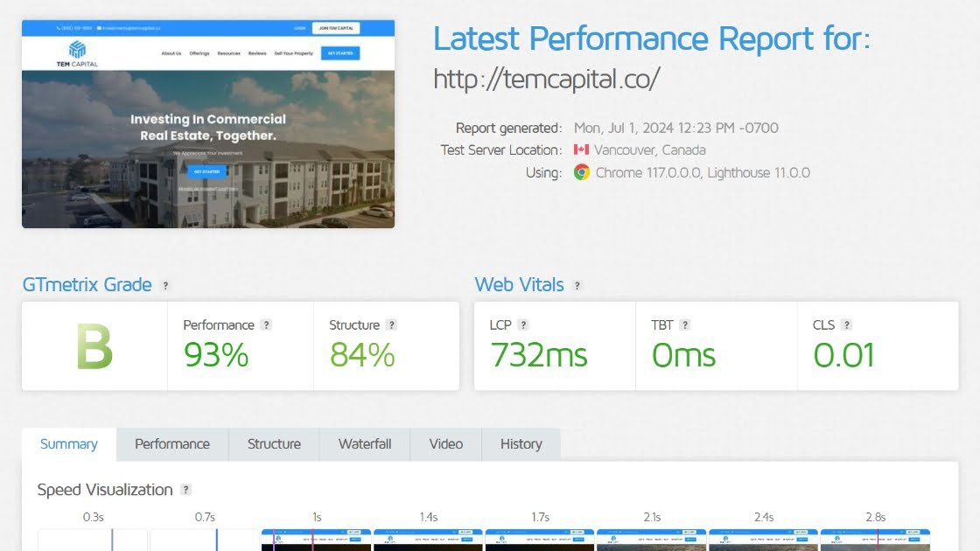Screen dimensions: 980x551
Task: Click the Chrome browser icon
Action: (x=581, y=173)
